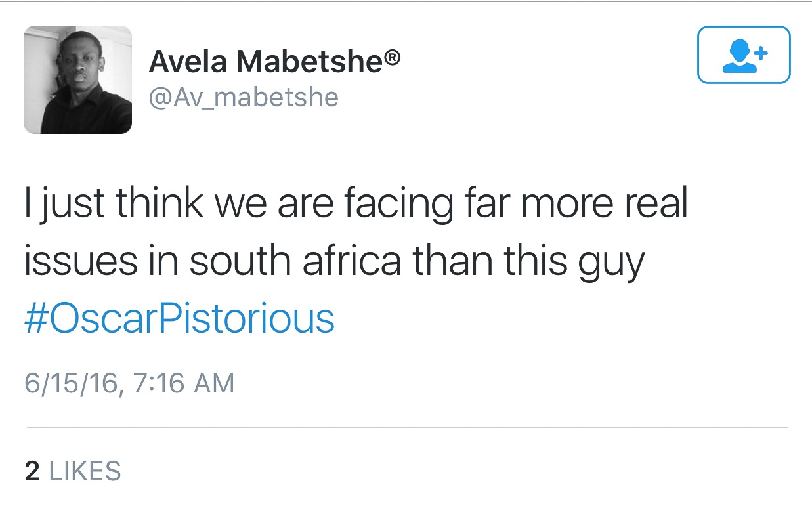Screen dimensions: 812x508
Task: Click the date "6/15/16" under the tweet
Action: point(71,383)
